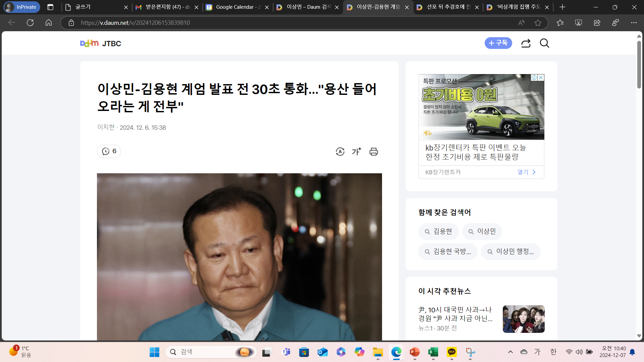Open the Daum search magnifier icon
644x362 pixels.
[544, 43]
